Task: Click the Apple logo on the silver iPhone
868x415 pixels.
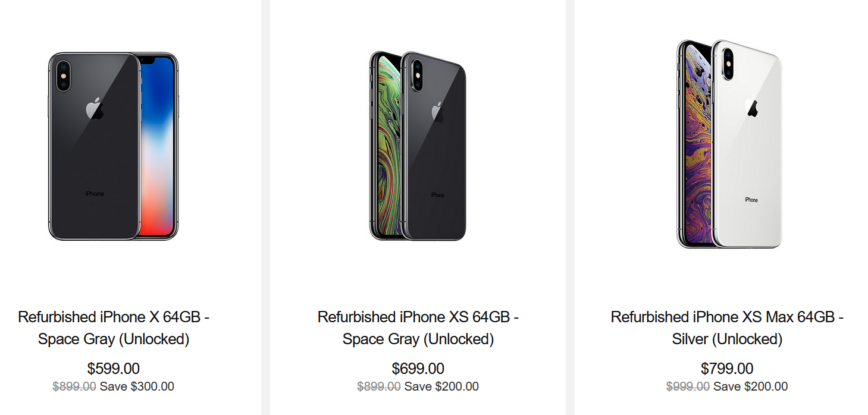Action: coord(752,106)
